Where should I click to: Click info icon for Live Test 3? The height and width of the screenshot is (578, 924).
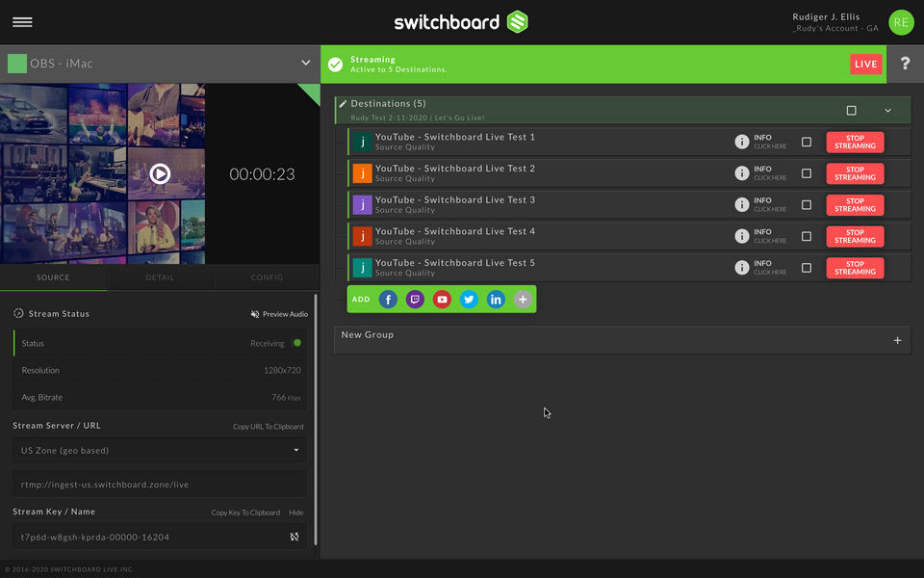click(742, 204)
